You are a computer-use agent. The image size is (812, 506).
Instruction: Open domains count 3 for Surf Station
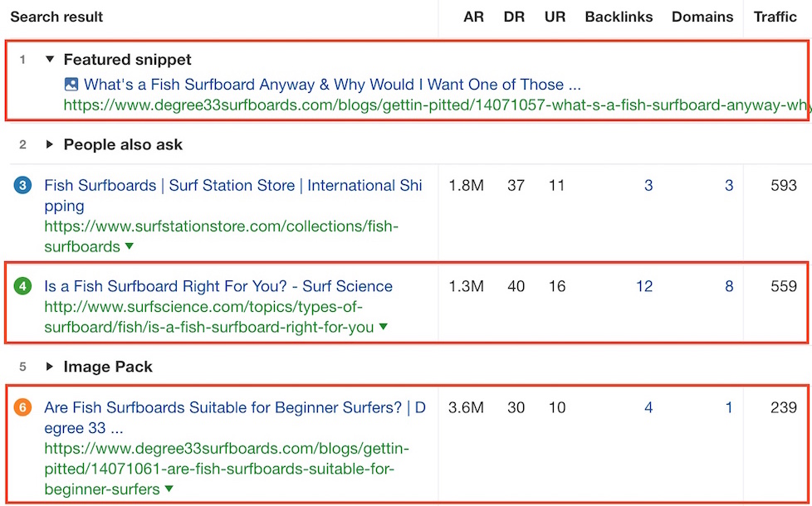coord(729,185)
